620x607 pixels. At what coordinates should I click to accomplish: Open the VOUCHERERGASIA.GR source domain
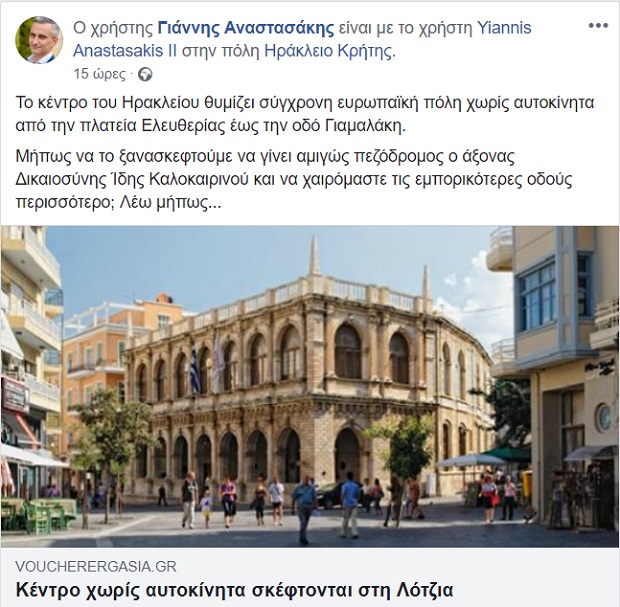[96, 566]
